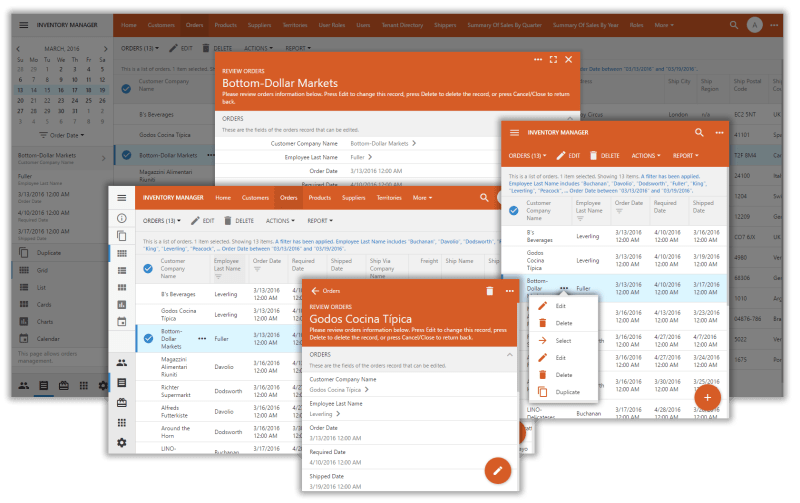Open Order Date sort dropdown under calendar
The height and width of the screenshot is (503, 800).
[x=62, y=135]
